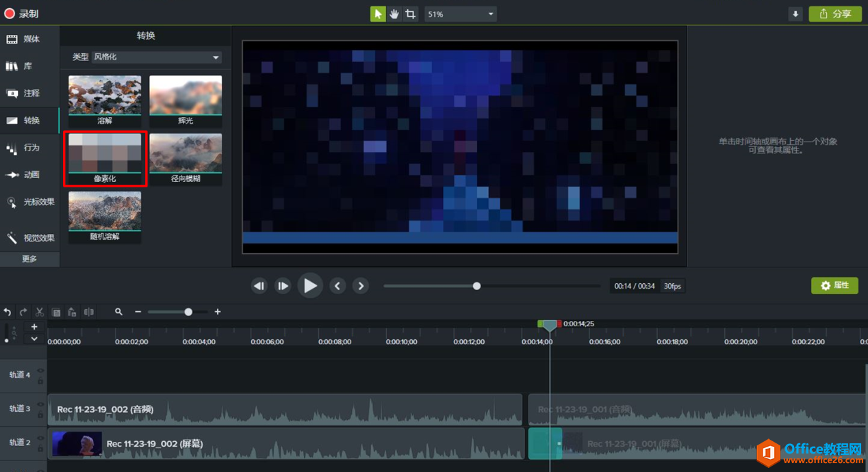The image size is (868, 472).
Task: Click the large Play button
Action: [x=310, y=286]
